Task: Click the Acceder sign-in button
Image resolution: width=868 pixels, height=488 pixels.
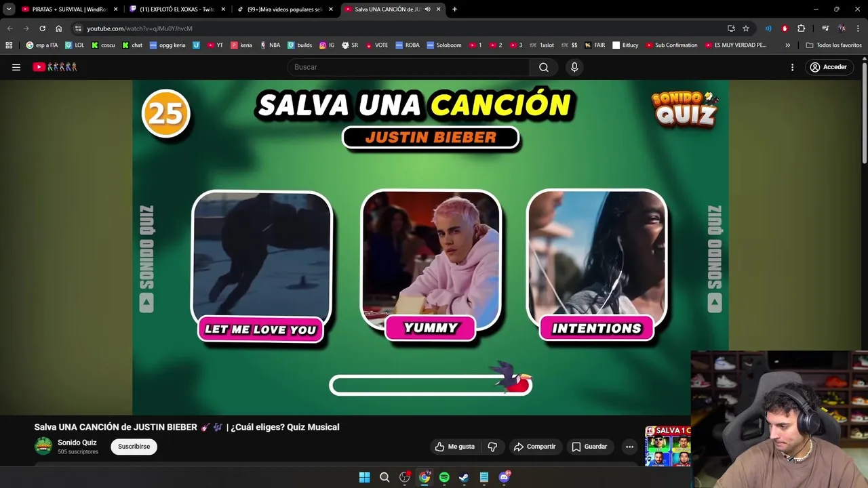Action: click(x=828, y=67)
